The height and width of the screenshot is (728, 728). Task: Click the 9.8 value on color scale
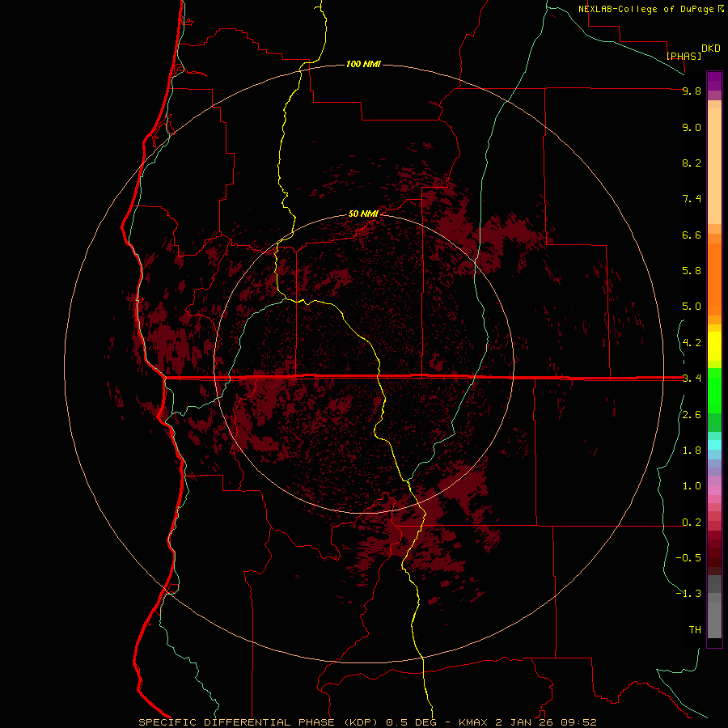click(692, 91)
